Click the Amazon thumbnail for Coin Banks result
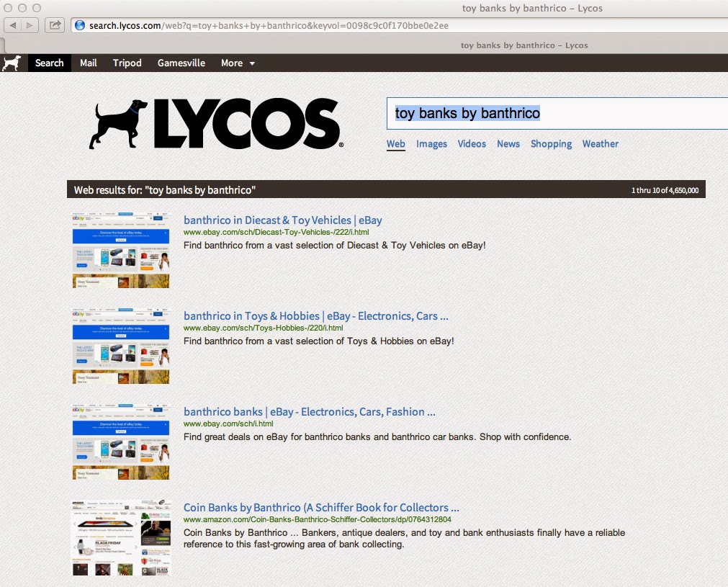Viewport: 728px width, 587px height. click(121, 538)
